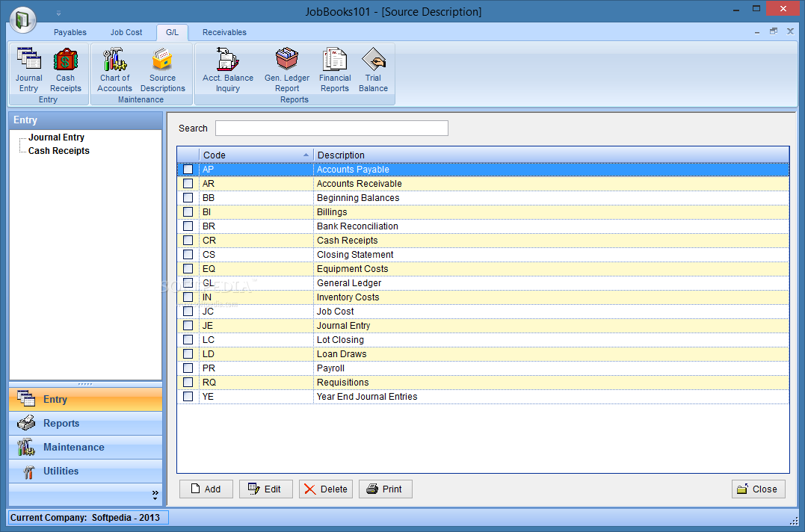Click the Close button at bottom right
The image size is (805, 532).
[x=758, y=489]
